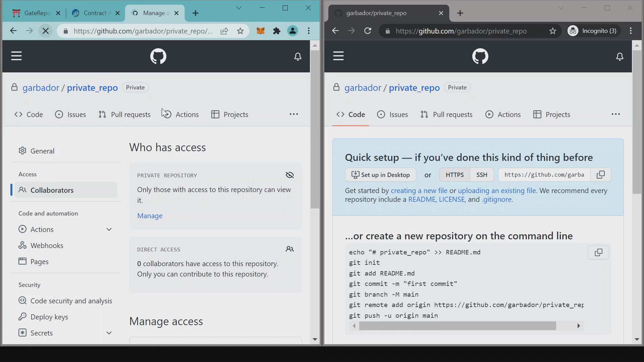
Task: Open Projects tab in Incognito window
Action: 552,114
